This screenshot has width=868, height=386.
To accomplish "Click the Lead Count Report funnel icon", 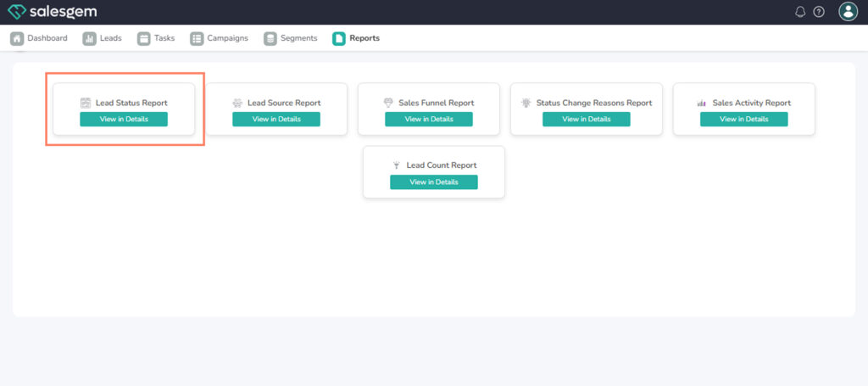I will click(396, 165).
